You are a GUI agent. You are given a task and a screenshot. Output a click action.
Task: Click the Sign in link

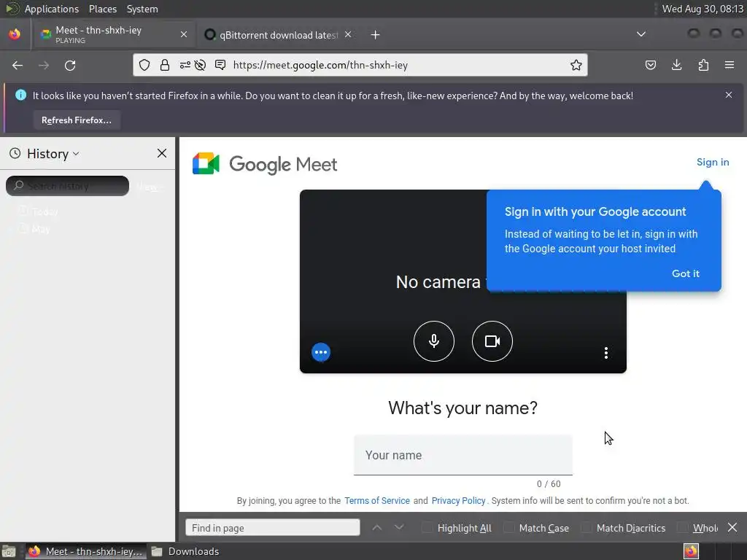point(713,162)
